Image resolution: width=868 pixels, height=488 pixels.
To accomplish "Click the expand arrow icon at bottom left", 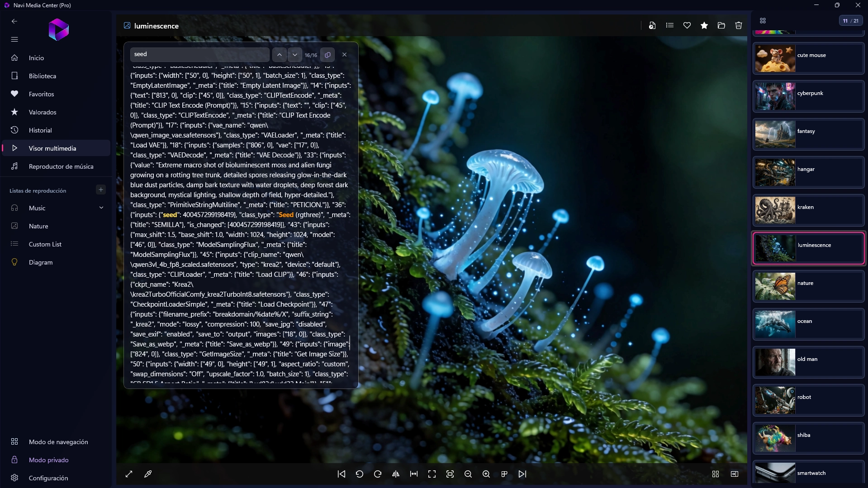I will (129, 474).
